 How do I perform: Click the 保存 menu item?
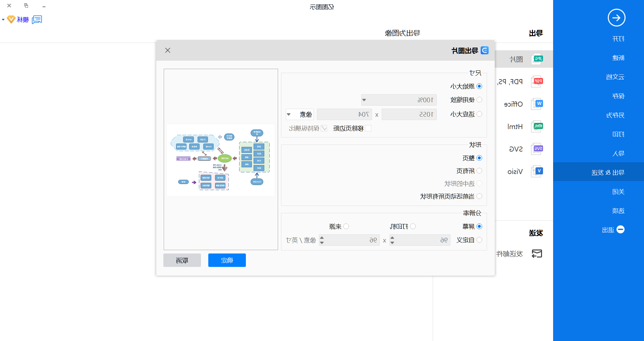coord(618,96)
